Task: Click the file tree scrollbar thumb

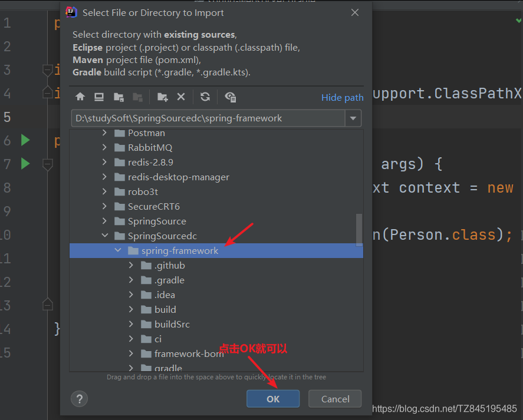Action: click(x=359, y=230)
